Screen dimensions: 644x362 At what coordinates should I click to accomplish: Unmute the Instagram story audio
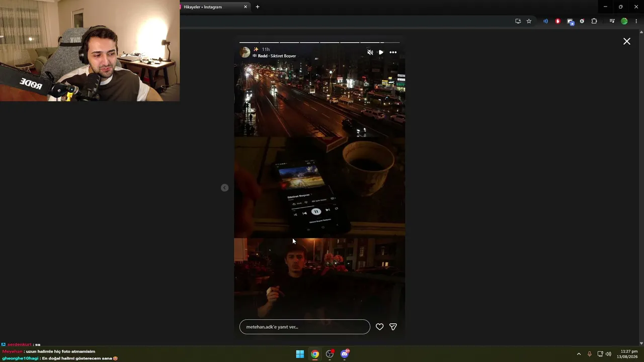point(370,52)
